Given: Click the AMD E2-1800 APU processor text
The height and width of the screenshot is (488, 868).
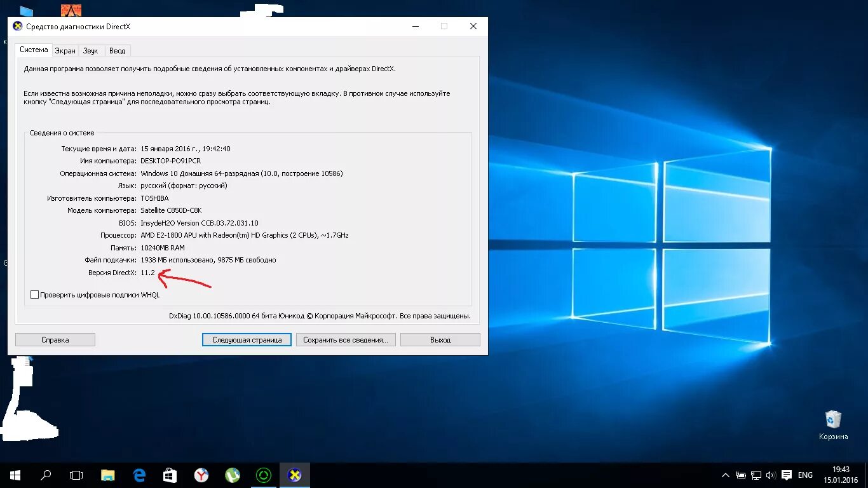Looking at the screenshot, I should (245, 235).
